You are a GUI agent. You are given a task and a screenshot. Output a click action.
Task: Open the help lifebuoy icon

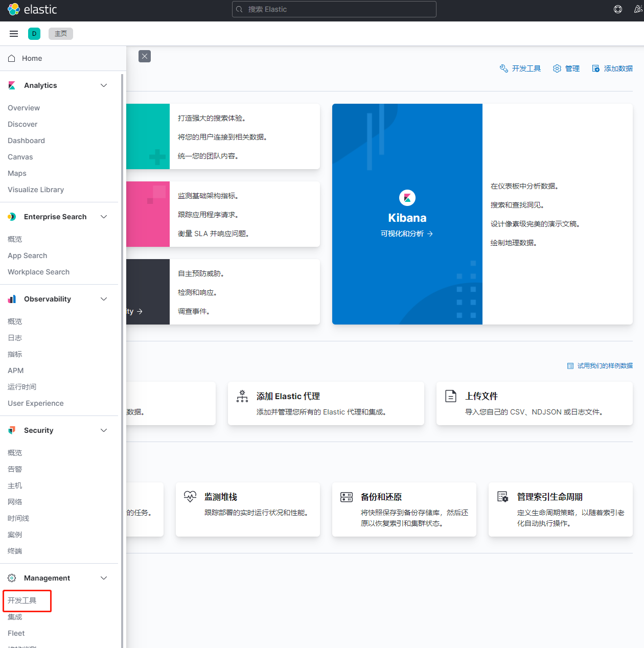617,9
